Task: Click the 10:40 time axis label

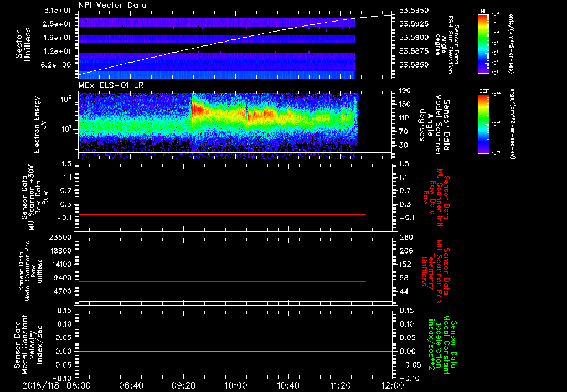Action: 288,385
